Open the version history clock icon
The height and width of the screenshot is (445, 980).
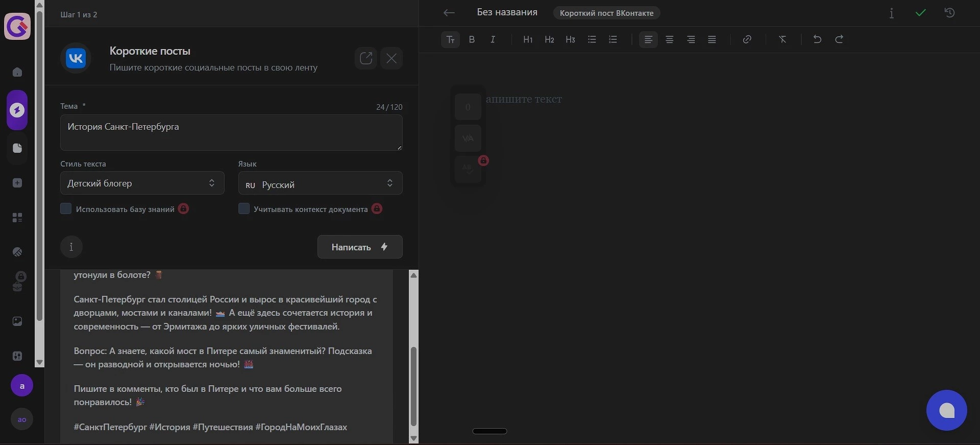tap(949, 13)
